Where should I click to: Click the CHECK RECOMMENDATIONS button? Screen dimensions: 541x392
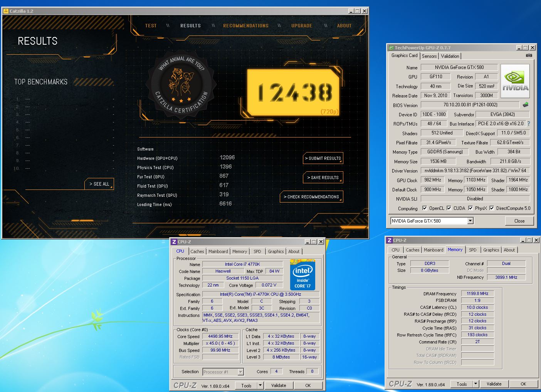coord(311,197)
